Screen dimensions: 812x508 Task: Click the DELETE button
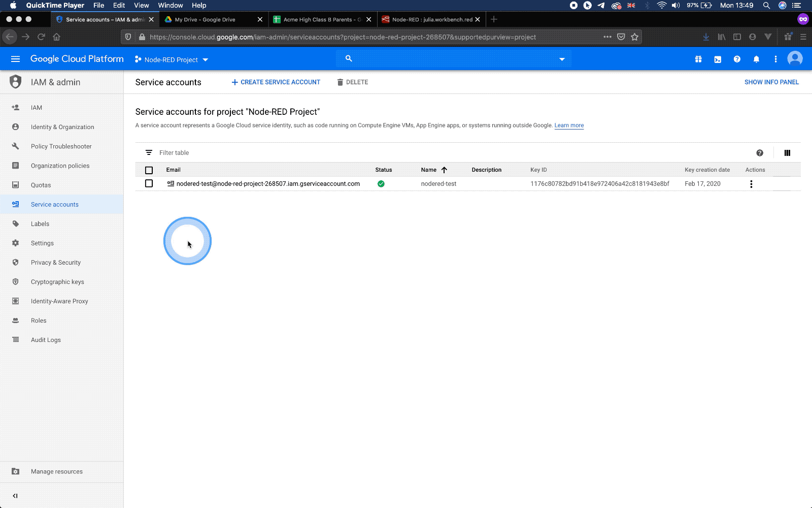click(353, 82)
